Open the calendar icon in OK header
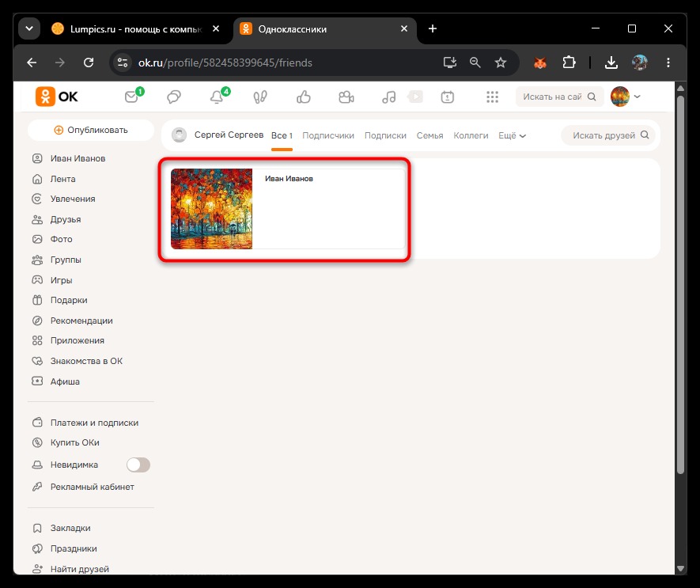This screenshot has width=700, height=588. pos(448,97)
